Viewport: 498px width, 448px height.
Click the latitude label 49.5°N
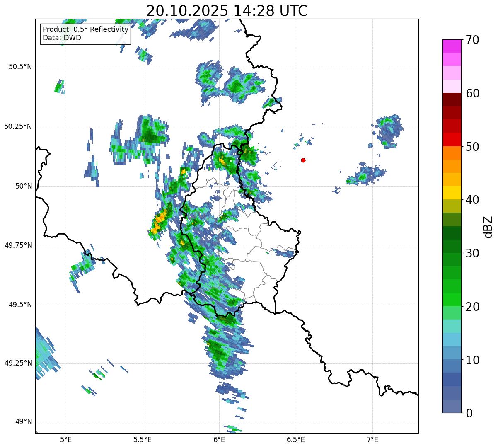(20, 305)
